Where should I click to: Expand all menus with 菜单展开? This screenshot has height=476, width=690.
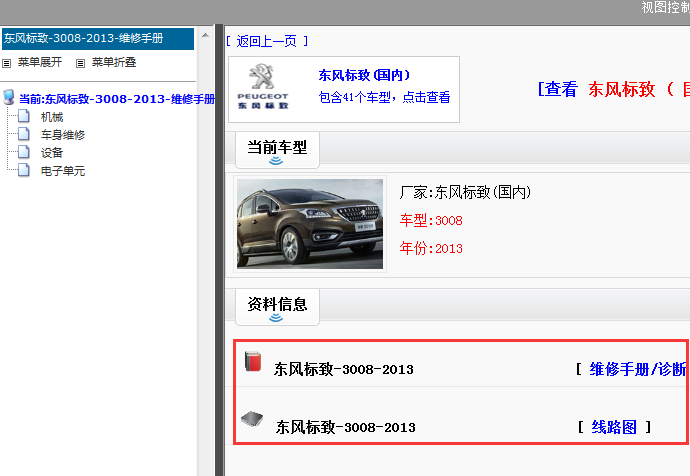pos(40,62)
